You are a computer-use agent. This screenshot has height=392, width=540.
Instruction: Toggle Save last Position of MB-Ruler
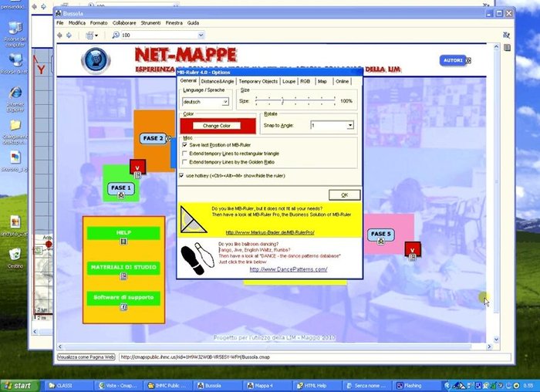tap(184, 144)
